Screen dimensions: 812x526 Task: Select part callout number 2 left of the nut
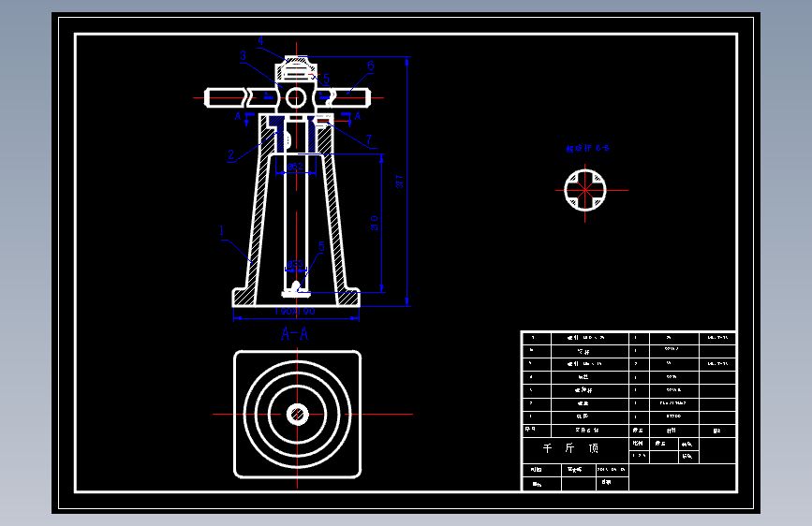click(231, 154)
